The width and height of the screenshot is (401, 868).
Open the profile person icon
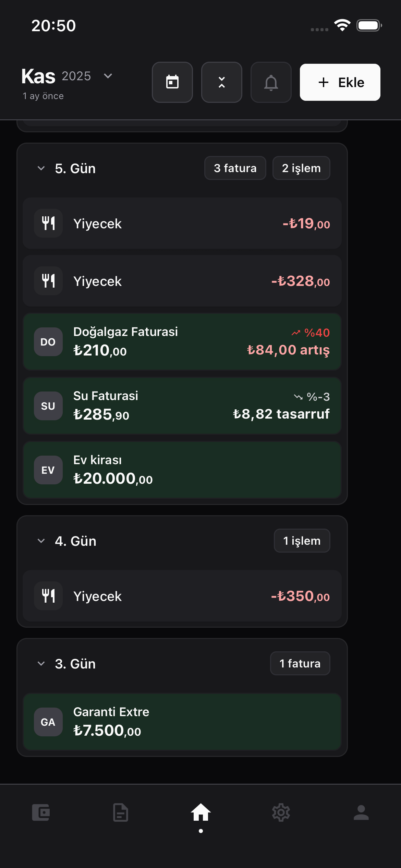361,812
